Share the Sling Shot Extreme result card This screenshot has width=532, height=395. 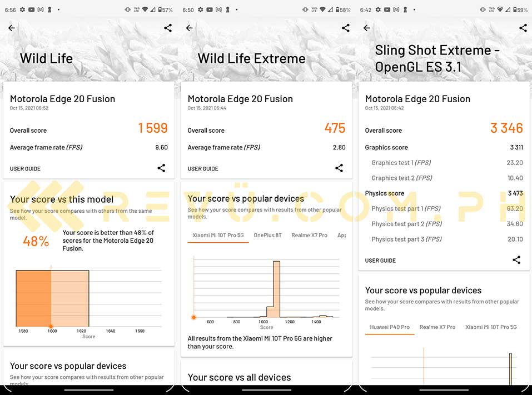517,259
